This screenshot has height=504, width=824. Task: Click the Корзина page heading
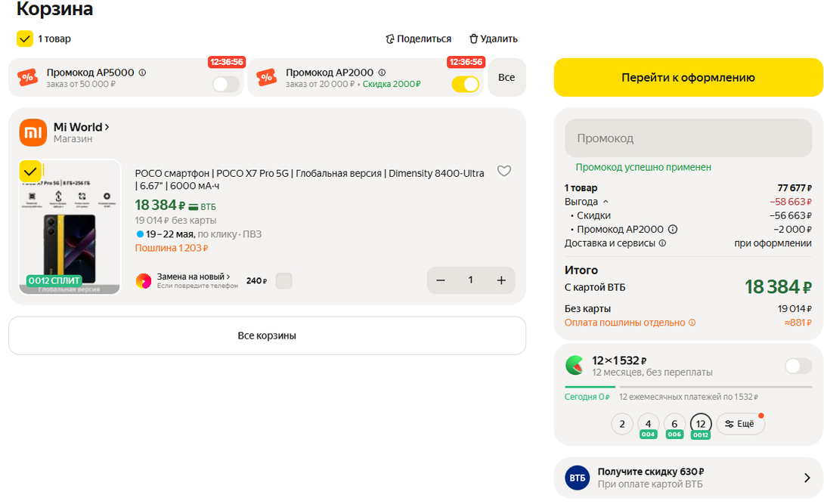pyautogui.click(x=54, y=9)
